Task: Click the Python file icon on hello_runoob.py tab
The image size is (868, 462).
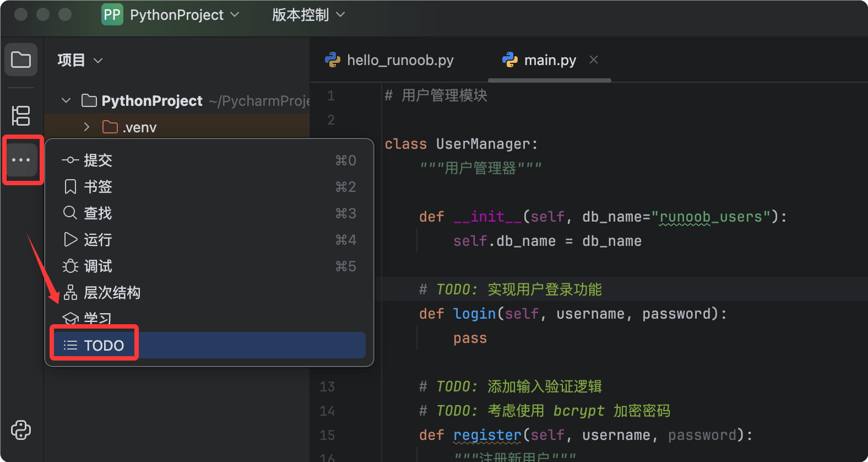Action: (333, 60)
